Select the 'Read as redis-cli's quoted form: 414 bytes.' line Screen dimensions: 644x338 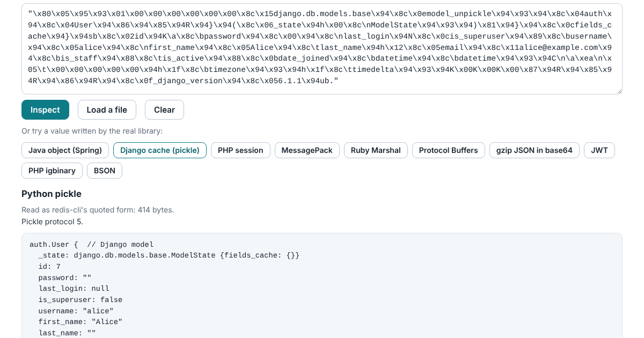pos(98,210)
